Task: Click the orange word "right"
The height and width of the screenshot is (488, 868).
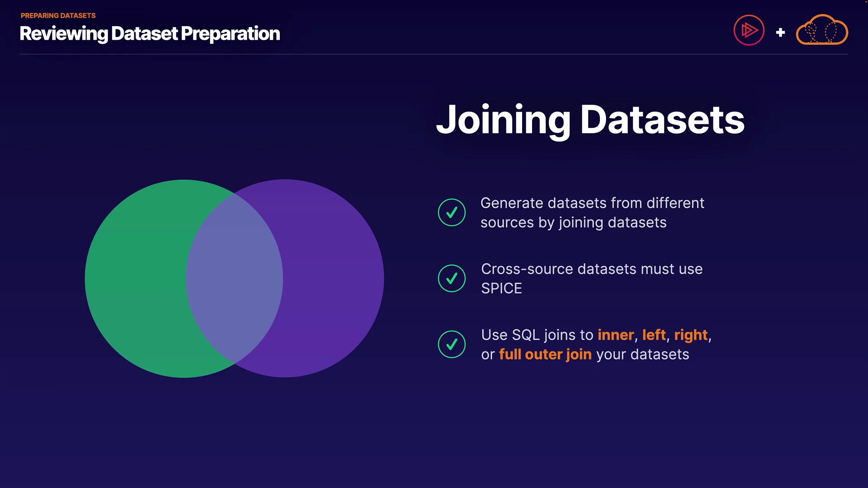Action: coord(691,335)
